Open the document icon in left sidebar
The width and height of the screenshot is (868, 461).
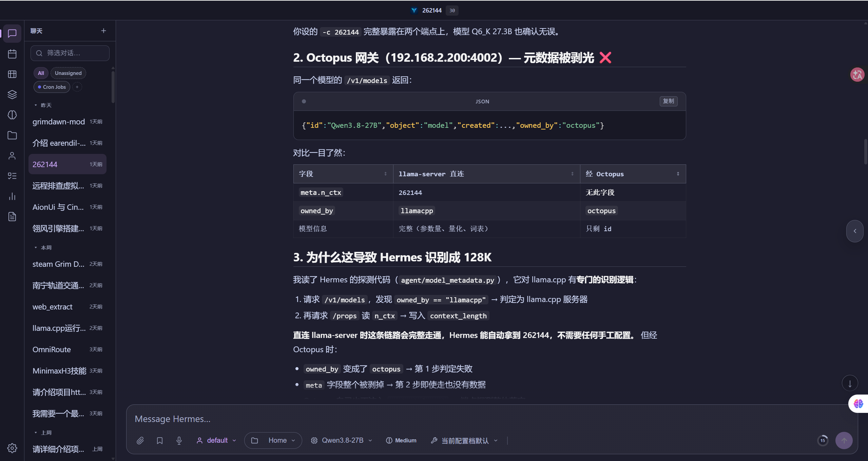click(12, 217)
